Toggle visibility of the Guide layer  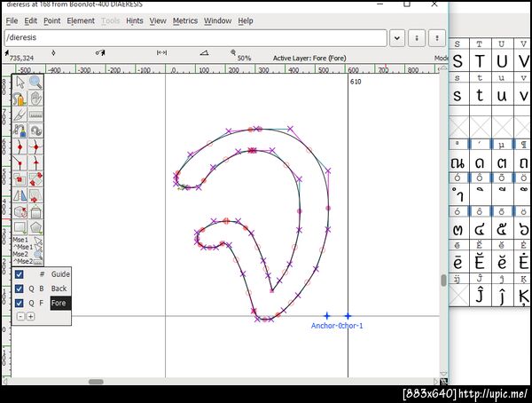(x=20, y=274)
